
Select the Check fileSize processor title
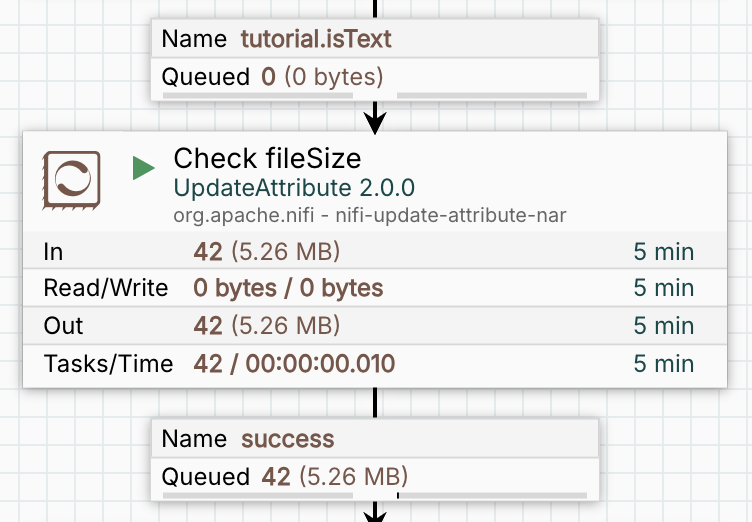[267, 159]
